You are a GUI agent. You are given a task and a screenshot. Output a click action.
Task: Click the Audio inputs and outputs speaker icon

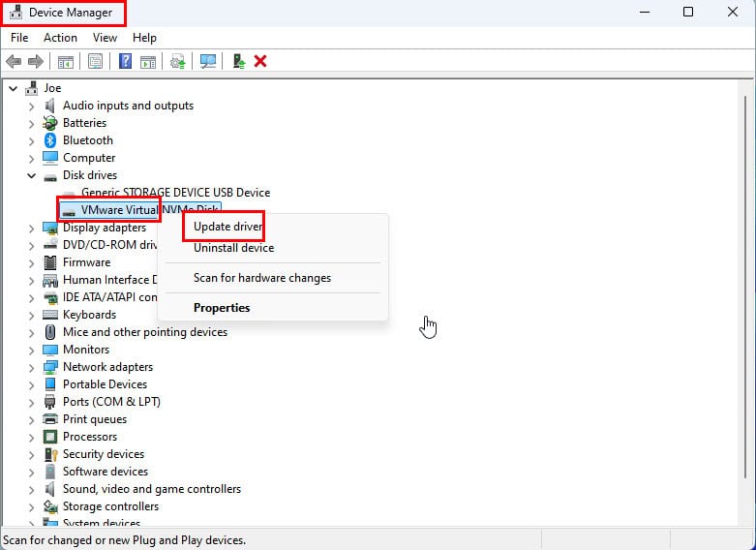(49, 106)
